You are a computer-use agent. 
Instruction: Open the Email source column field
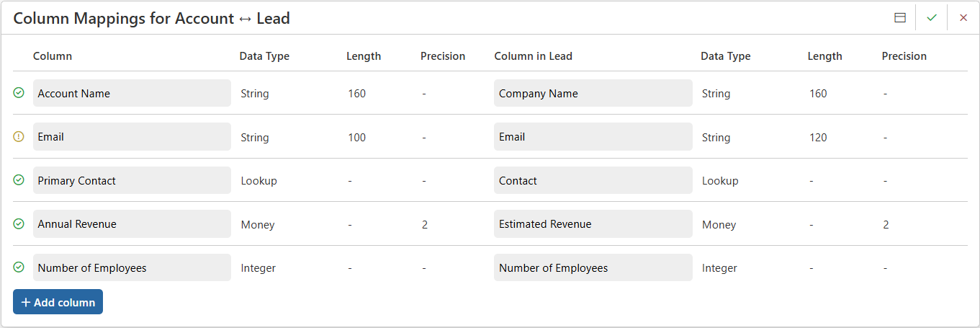[x=132, y=137]
